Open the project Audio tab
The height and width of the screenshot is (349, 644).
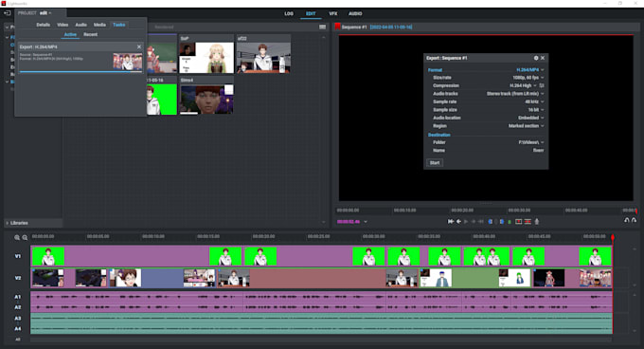pyautogui.click(x=80, y=25)
